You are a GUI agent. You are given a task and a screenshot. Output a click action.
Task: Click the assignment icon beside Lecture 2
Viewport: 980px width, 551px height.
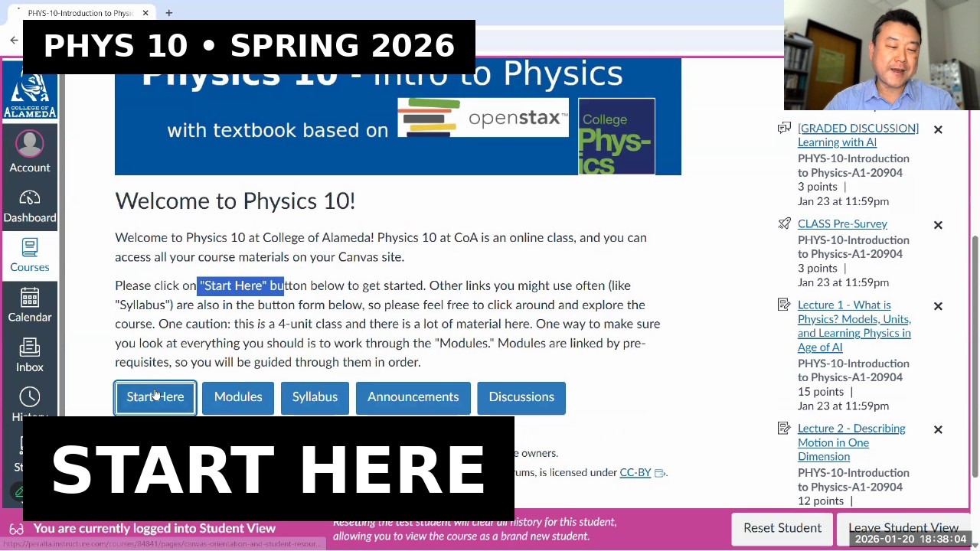pyautogui.click(x=784, y=428)
